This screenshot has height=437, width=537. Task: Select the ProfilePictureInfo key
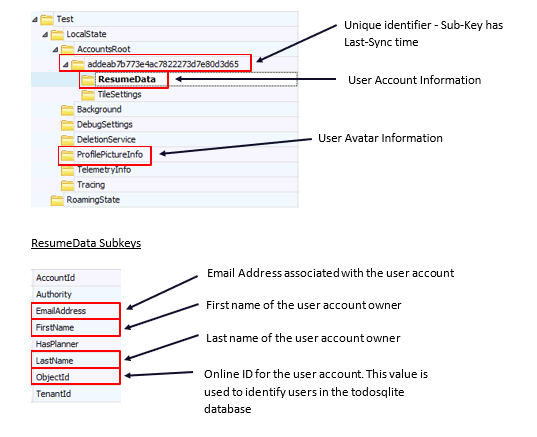coord(110,155)
